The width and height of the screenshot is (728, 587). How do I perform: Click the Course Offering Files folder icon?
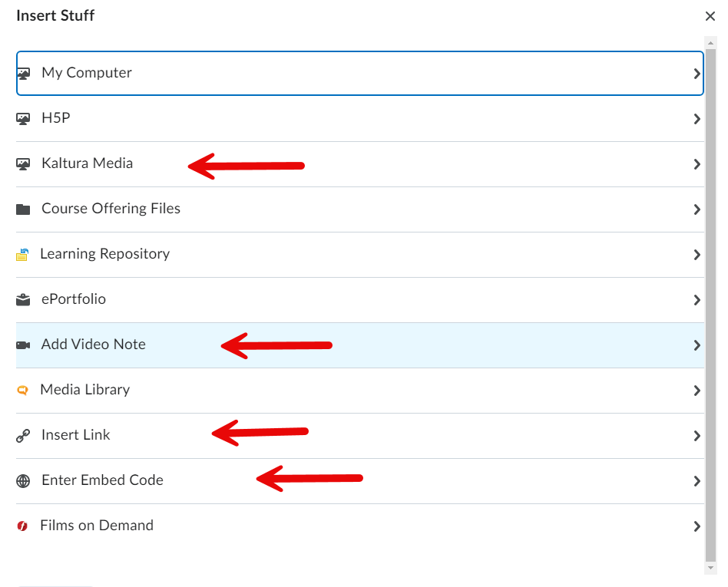[23, 209]
